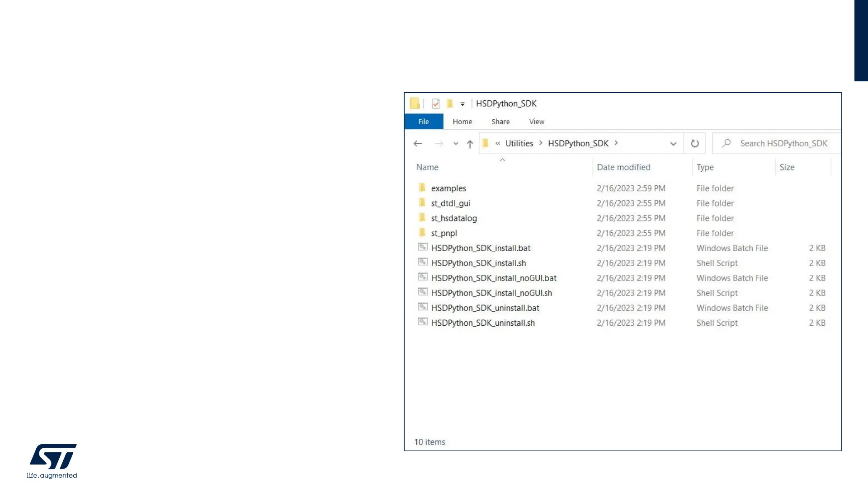Open the Home ribbon tab

(x=462, y=122)
